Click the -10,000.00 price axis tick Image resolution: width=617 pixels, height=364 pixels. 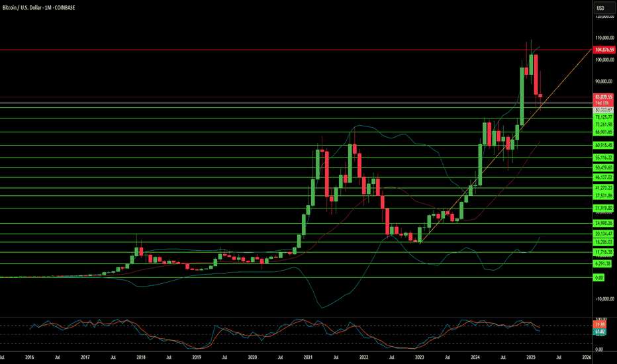tap(605, 299)
